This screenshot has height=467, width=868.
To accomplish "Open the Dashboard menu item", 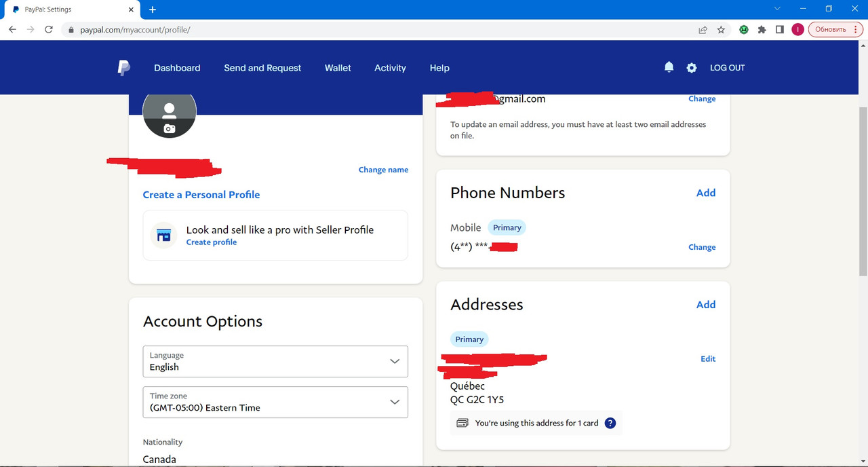I will tap(177, 68).
